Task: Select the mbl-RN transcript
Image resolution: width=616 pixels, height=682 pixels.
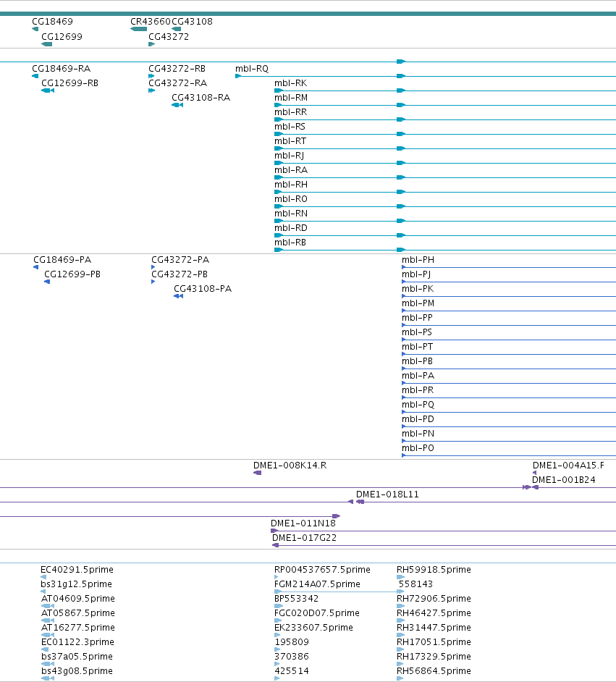Action: [x=291, y=213]
